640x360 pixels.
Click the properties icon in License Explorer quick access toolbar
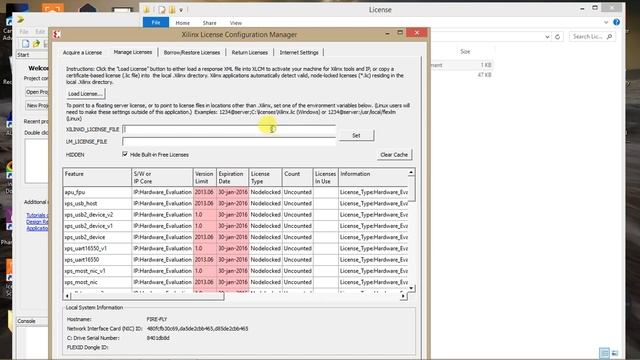coord(162,9)
